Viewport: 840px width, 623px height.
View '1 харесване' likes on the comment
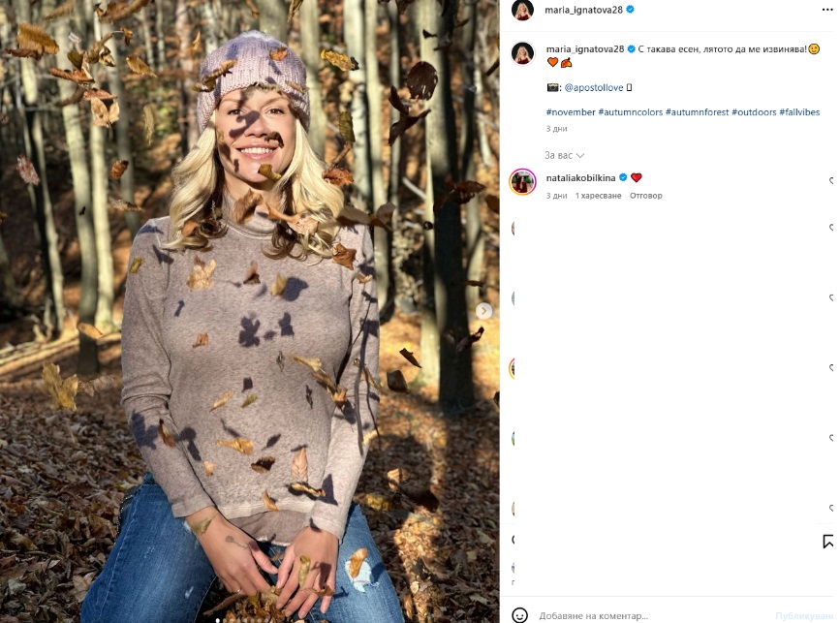point(598,196)
